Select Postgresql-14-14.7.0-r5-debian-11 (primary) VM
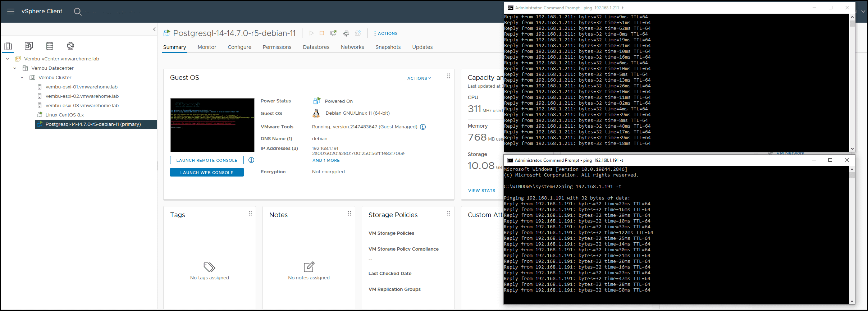Image resolution: width=868 pixels, height=311 pixels. tap(93, 124)
